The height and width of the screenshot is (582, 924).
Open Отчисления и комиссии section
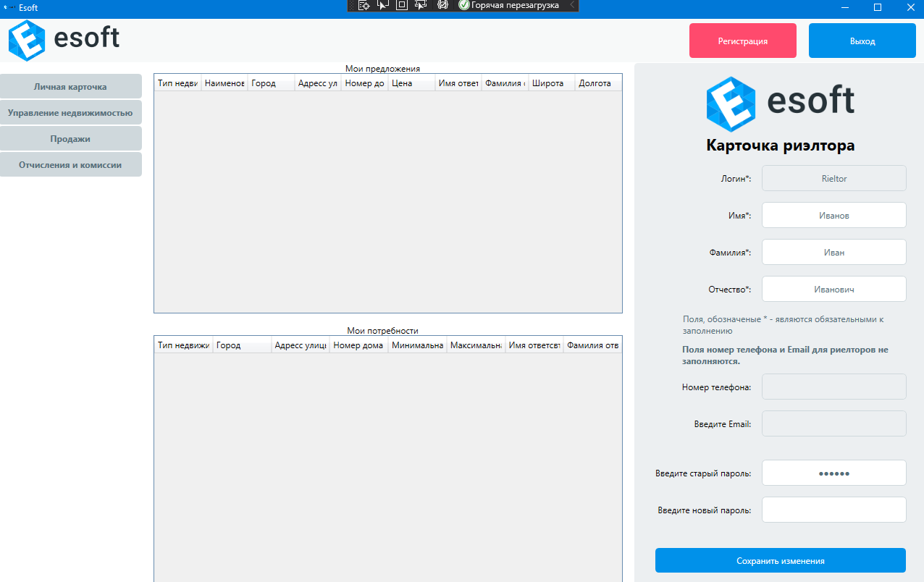(70, 164)
